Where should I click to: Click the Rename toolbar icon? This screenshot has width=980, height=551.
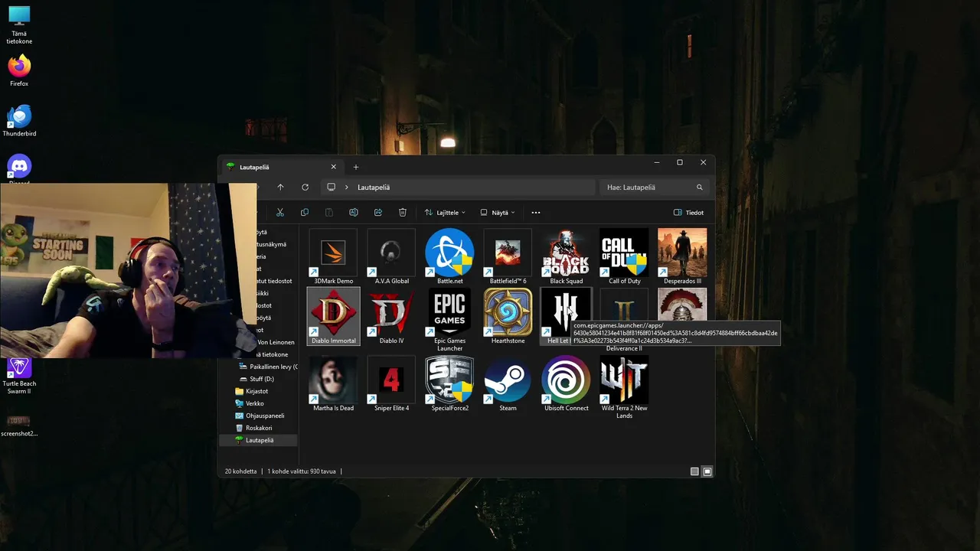(x=354, y=212)
